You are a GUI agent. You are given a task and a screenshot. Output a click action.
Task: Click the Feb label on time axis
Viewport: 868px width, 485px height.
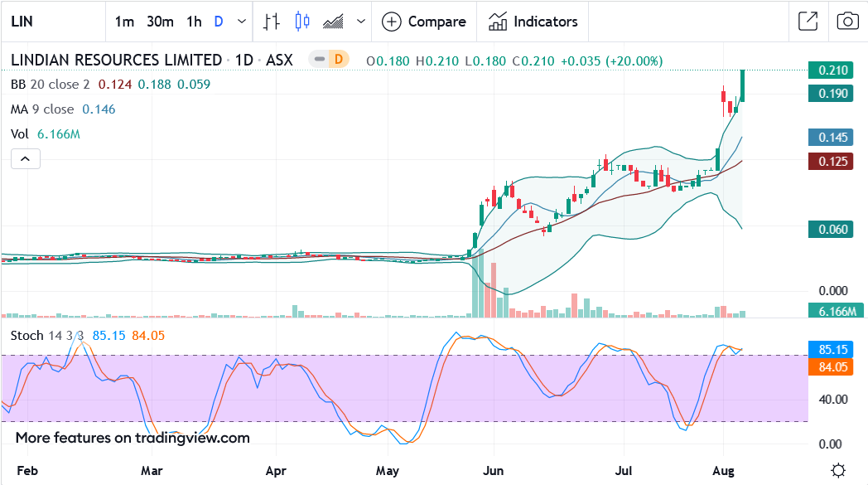coord(27,471)
